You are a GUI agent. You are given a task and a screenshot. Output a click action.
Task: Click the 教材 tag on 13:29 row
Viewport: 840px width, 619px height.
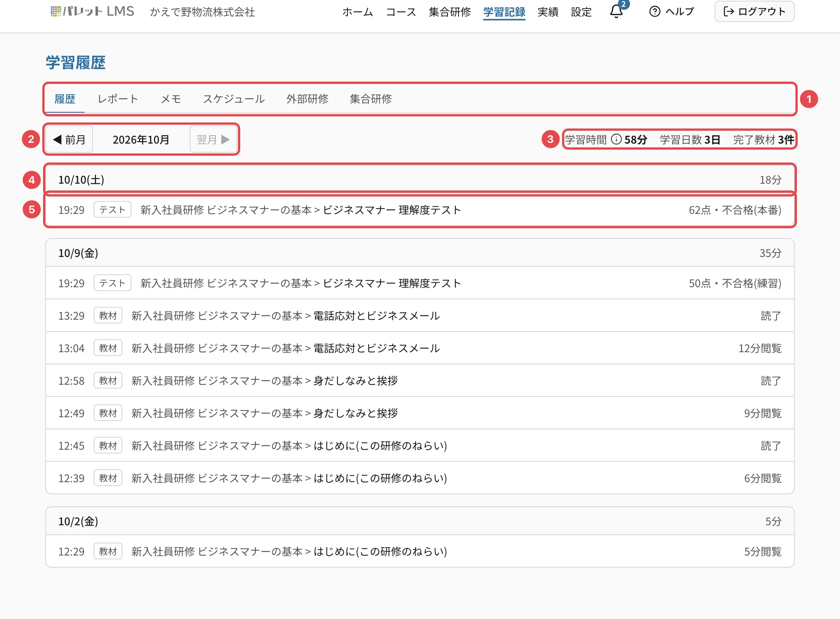(108, 316)
